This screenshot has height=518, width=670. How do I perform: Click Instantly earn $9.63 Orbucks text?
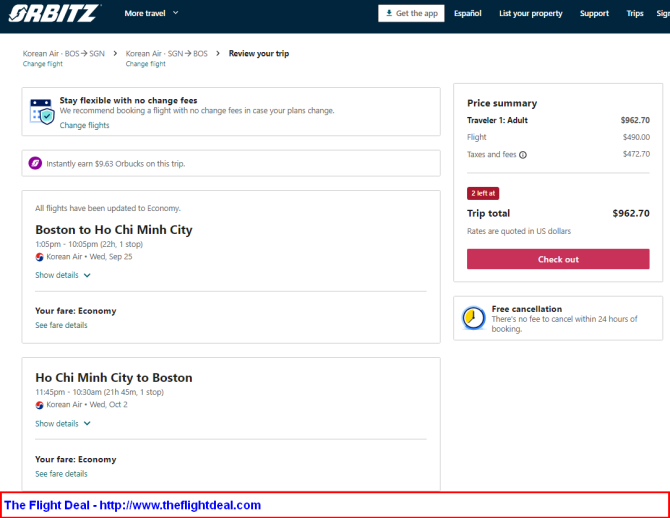tap(115, 164)
